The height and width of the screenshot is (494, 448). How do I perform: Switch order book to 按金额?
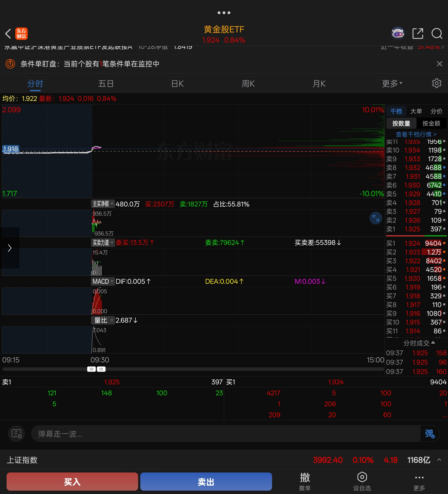point(431,123)
